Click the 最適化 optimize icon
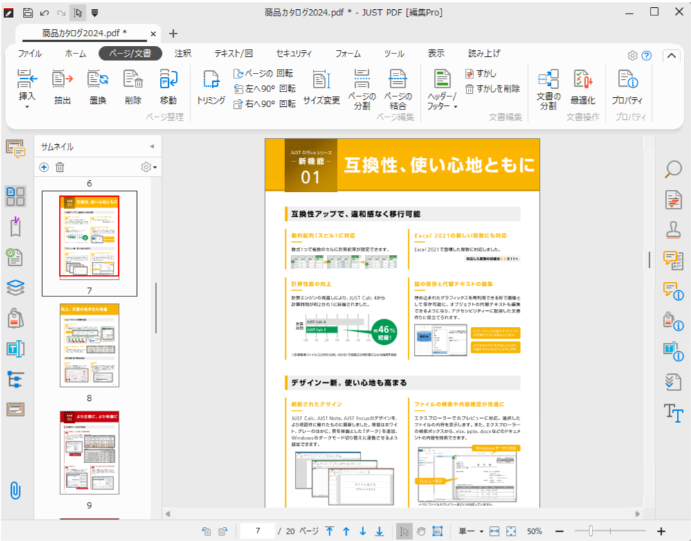Viewport: 691px width, 541px height. coord(583,79)
